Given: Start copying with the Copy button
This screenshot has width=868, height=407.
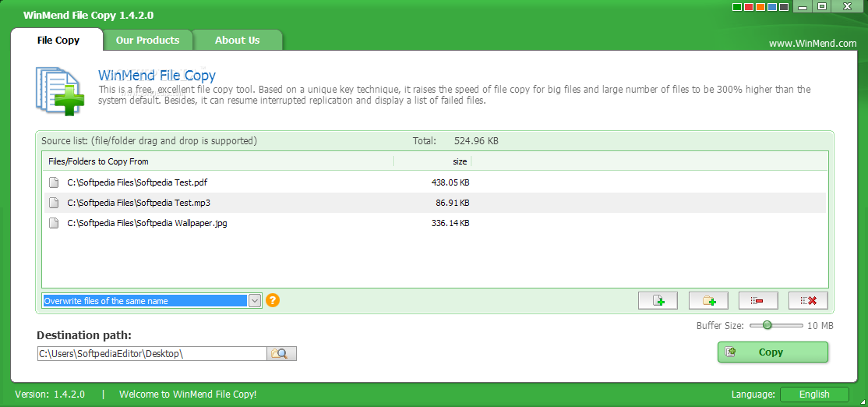Looking at the screenshot, I should [773, 352].
